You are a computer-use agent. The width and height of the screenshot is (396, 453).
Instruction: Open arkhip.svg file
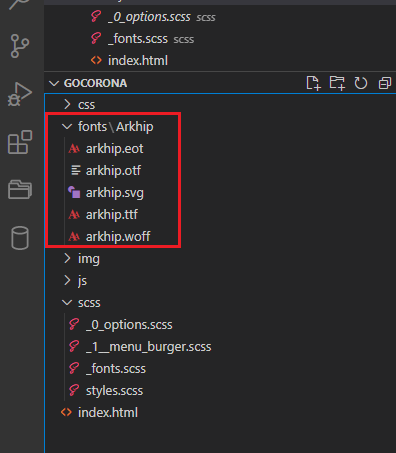click(x=113, y=193)
